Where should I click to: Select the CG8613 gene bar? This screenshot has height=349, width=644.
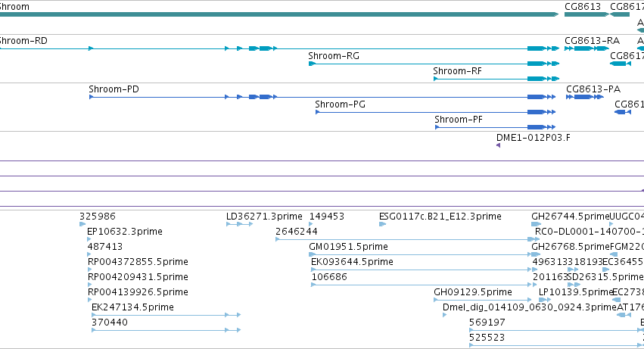click(x=586, y=14)
